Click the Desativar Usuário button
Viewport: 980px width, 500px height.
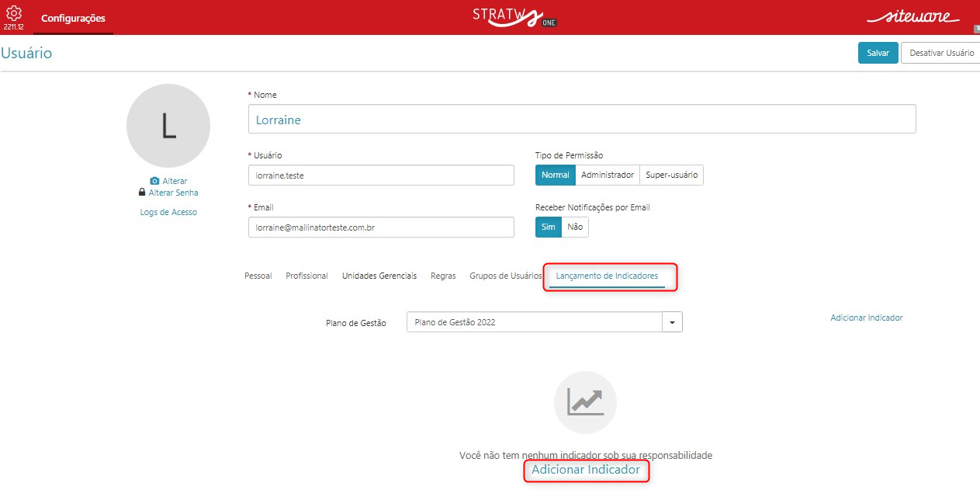point(941,53)
